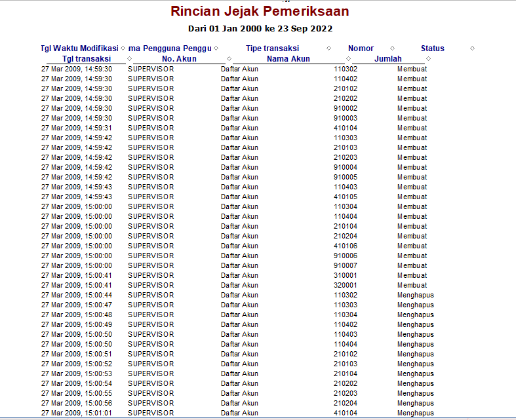
Task: Select the Nama Akun column header
Action: (288, 59)
